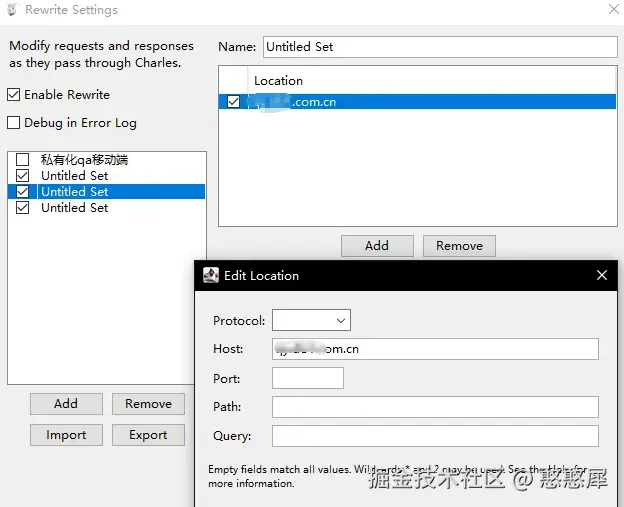Viewport: 624px width, 507px height.
Task: Click the Path input field
Action: 435,407
